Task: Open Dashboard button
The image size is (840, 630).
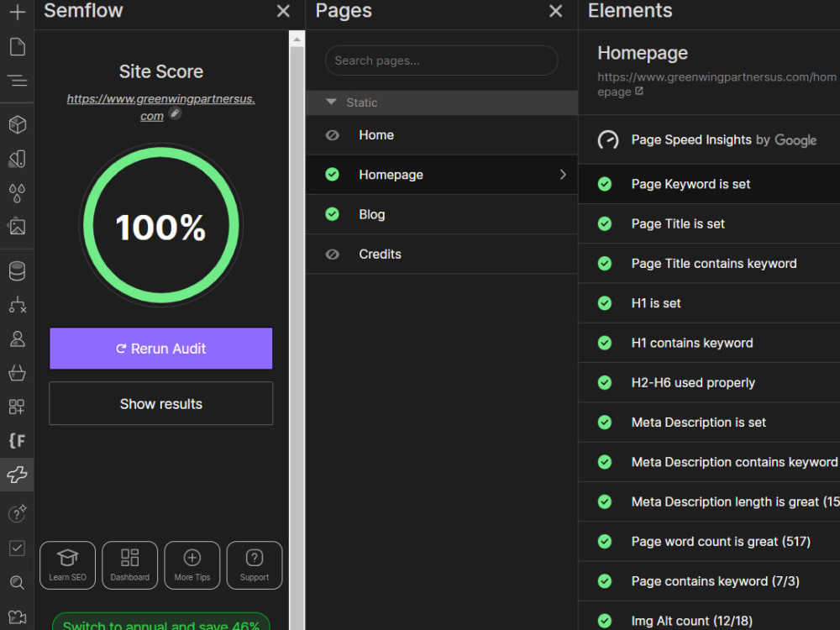Action: (129, 565)
